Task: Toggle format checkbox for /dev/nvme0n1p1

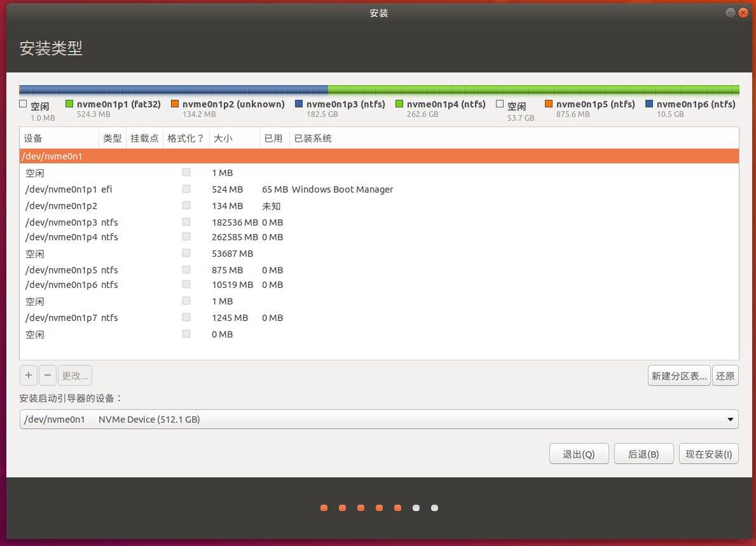Action: coord(186,189)
